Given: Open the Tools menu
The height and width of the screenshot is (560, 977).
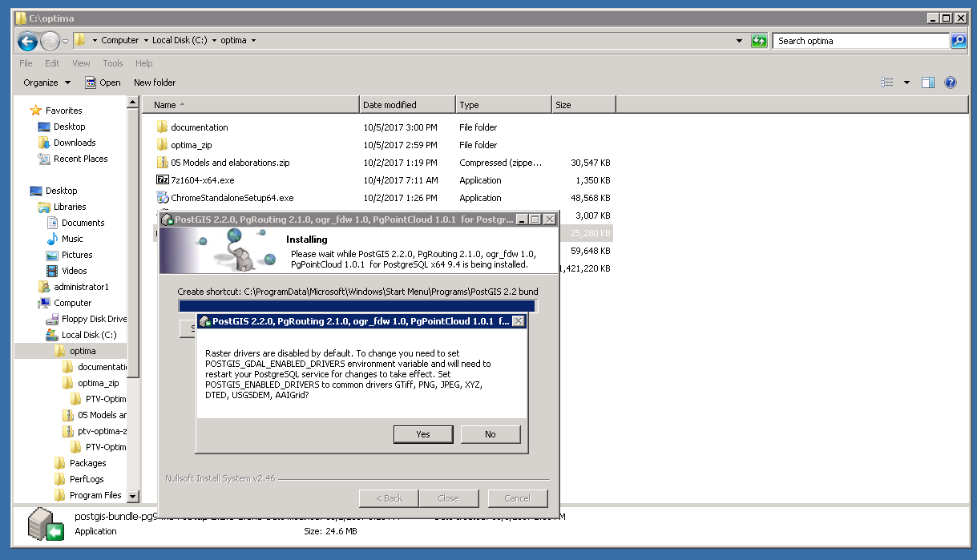Looking at the screenshot, I should point(113,63).
